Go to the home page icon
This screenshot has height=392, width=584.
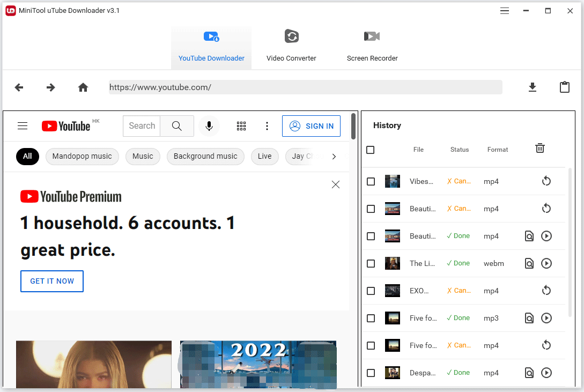coord(83,87)
